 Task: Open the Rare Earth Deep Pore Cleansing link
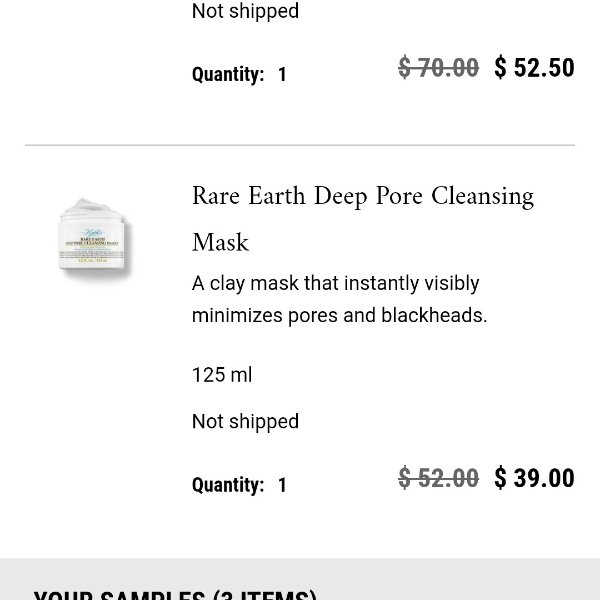point(362,196)
